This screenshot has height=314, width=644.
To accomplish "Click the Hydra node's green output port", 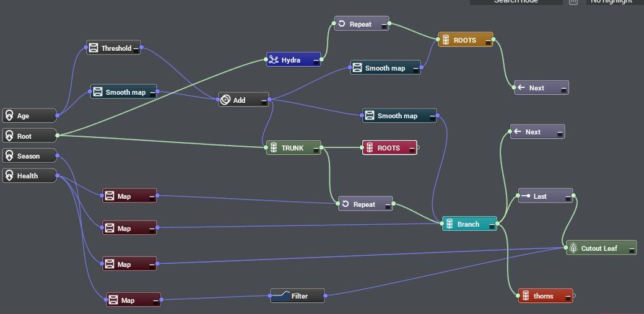I will [x=321, y=59].
